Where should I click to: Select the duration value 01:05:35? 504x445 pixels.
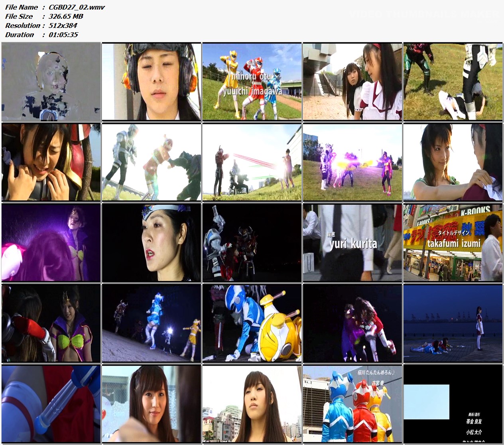click(x=63, y=35)
